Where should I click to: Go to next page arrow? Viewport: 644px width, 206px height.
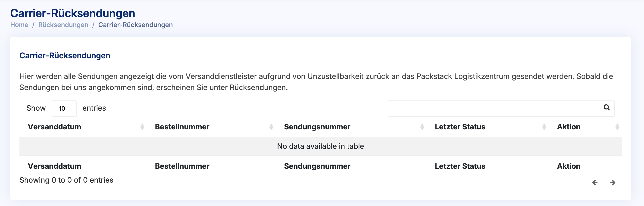(613, 182)
